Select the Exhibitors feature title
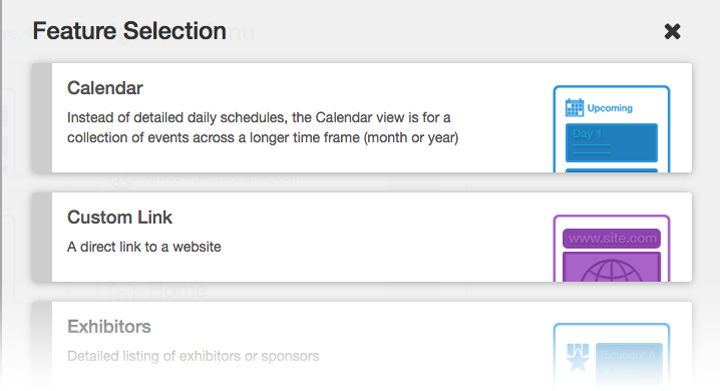Viewport: 720px width, 391px height. click(109, 327)
